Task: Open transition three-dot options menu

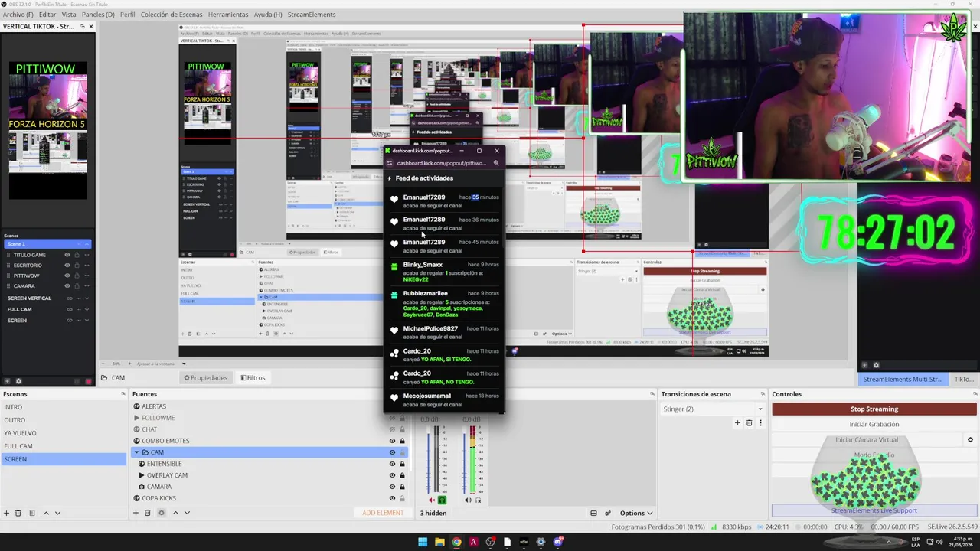Action: pos(760,422)
